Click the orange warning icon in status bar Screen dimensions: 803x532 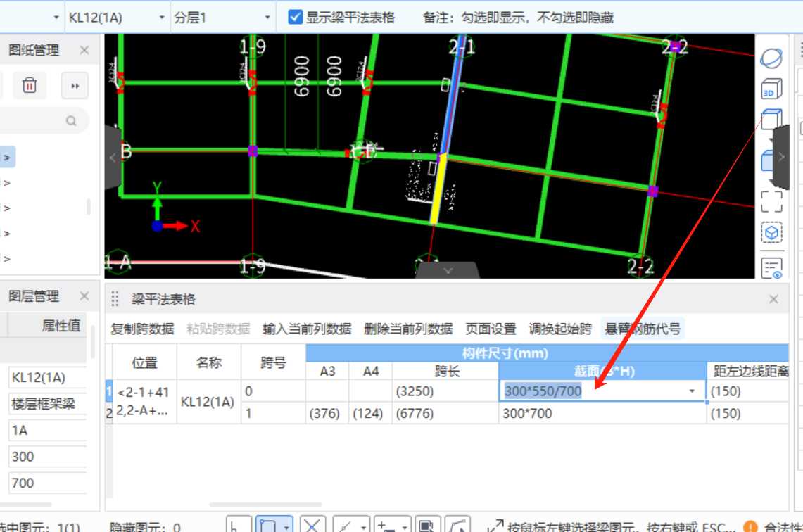point(750,526)
